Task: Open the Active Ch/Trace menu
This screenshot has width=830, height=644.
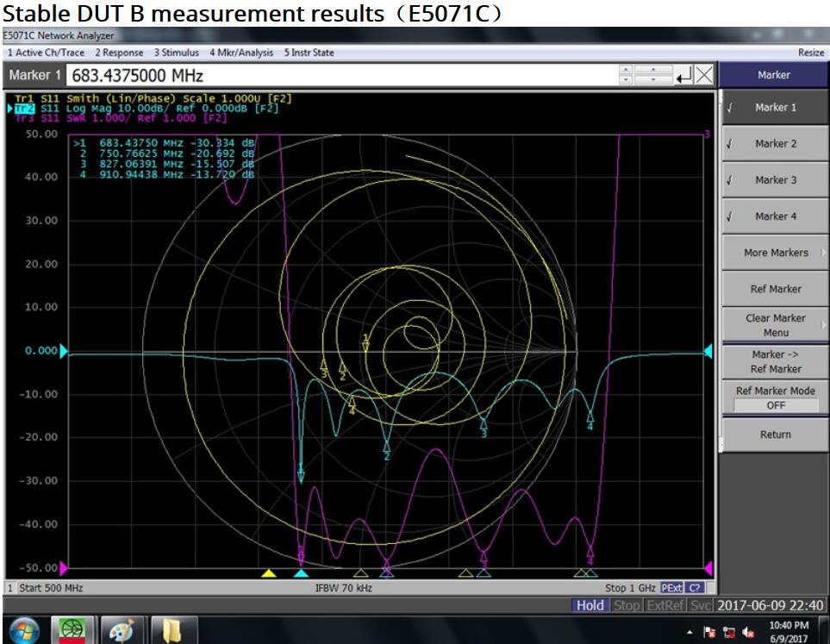Action: (x=46, y=53)
